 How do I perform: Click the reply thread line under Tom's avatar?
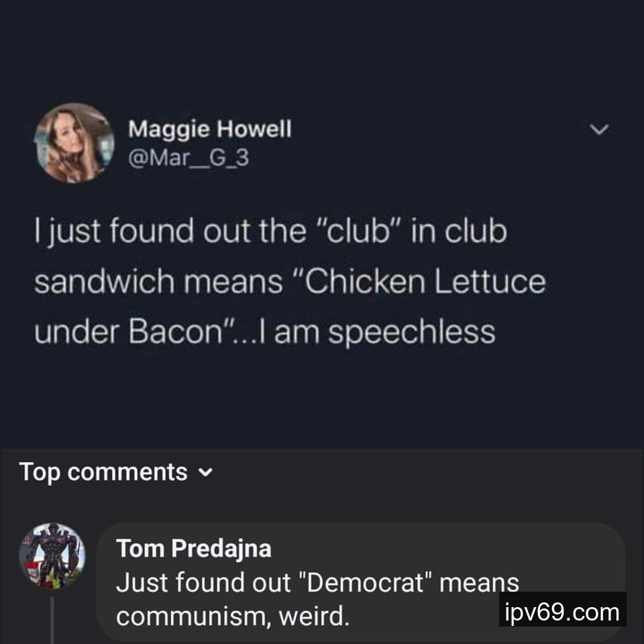point(52,621)
